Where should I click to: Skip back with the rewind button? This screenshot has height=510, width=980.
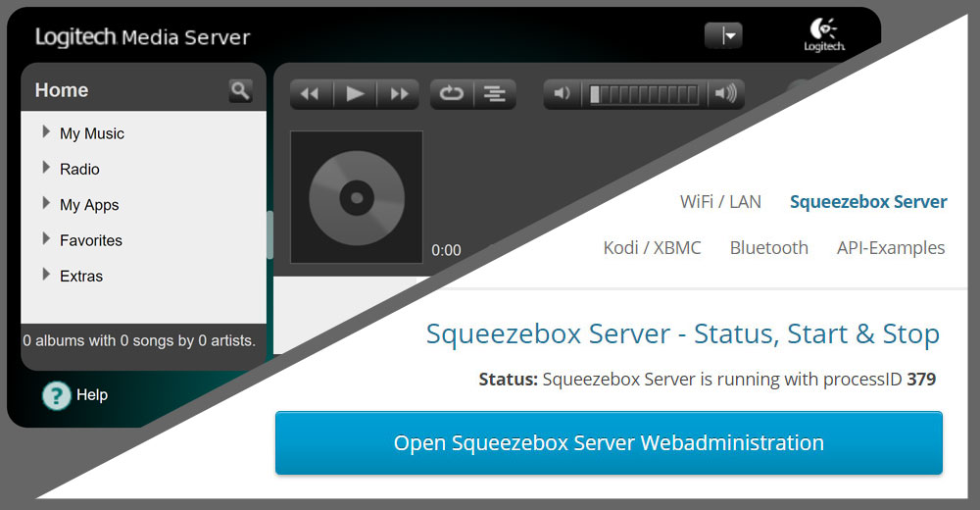312,94
